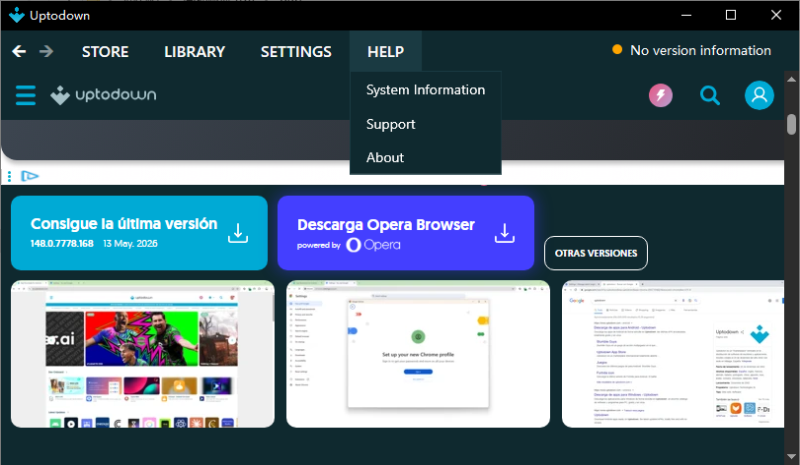Open the STORE tab
This screenshot has height=465, width=800.
[105, 52]
